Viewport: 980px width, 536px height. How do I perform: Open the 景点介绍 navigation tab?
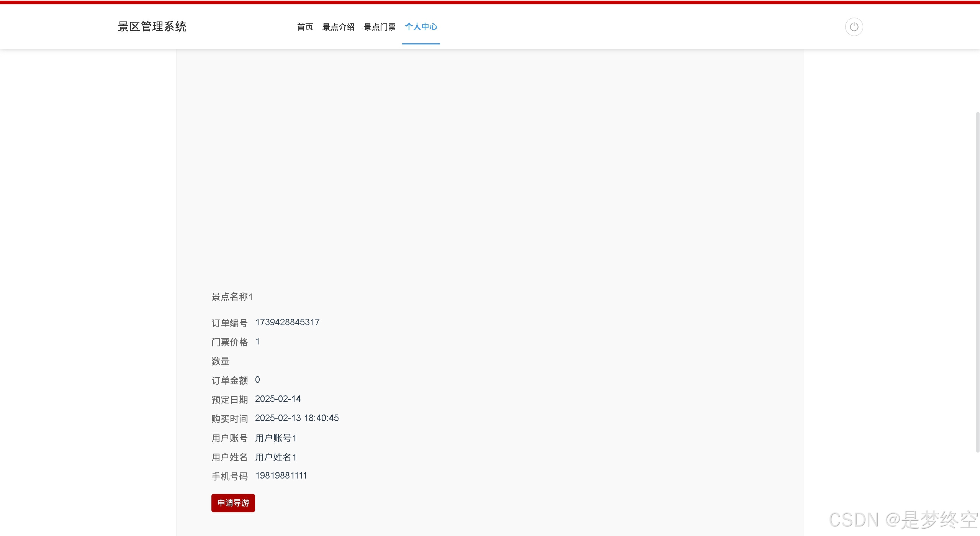(x=338, y=27)
